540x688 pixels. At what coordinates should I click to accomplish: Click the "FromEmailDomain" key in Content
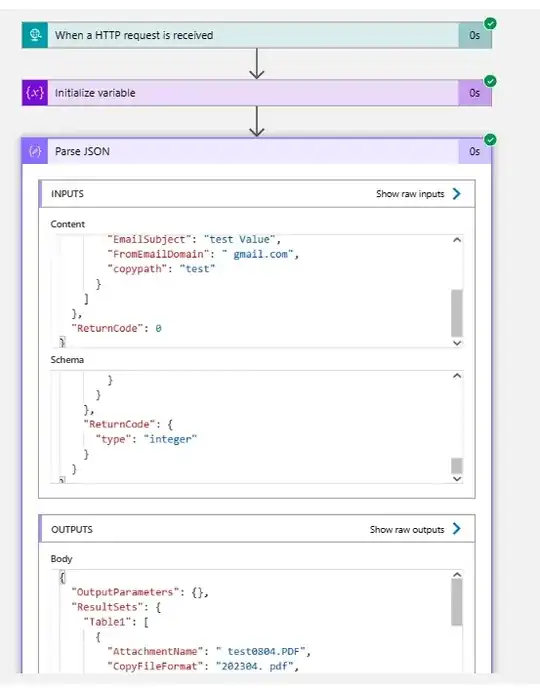[158, 254]
